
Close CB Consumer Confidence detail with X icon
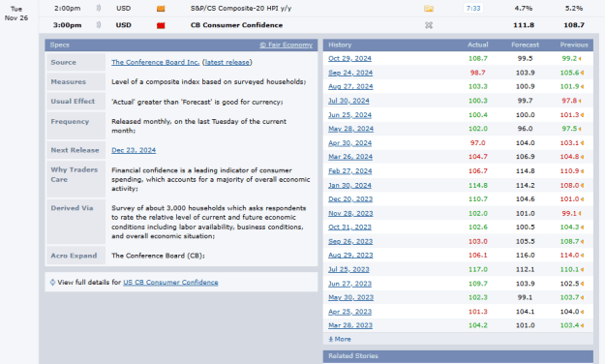coord(429,25)
